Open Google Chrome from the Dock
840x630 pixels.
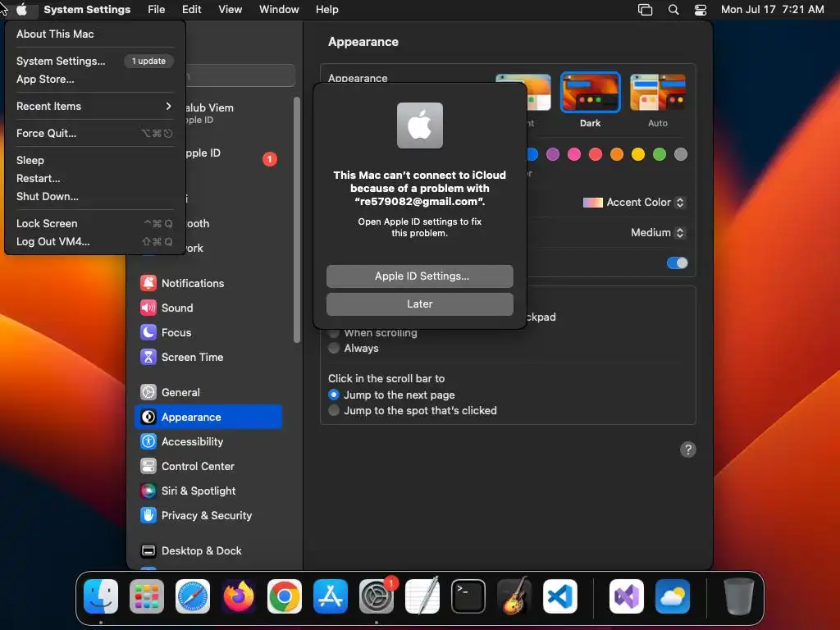tap(285, 596)
